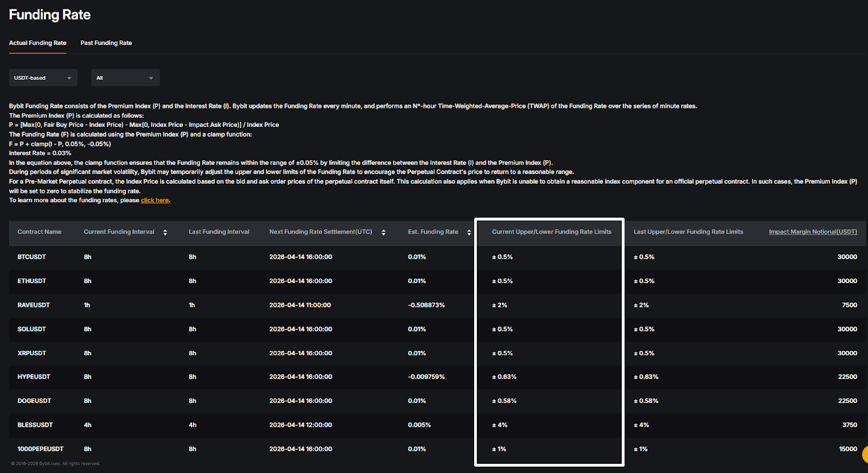The height and width of the screenshot is (473, 868).
Task: Sort by Next Funding Rate Settlement arrows
Action: pos(384,232)
